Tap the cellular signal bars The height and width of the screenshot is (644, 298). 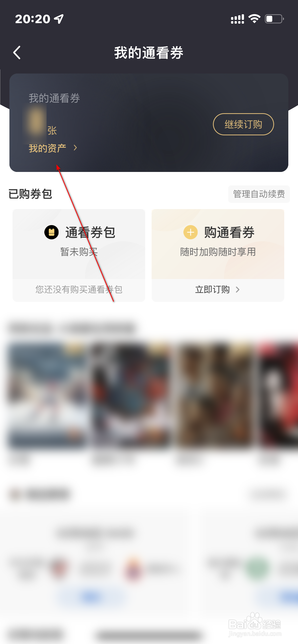(x=237, y=19)
